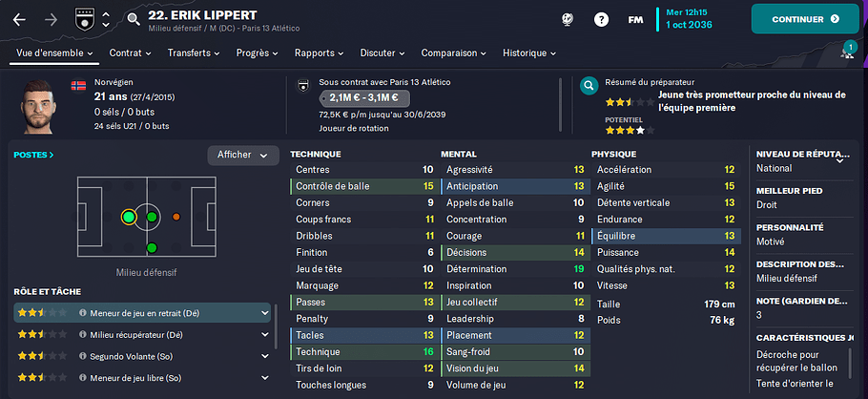The height and width of the screenshot is (399, 868).
Task: Open the Comparaison menu tab
Action: tap(453, 53)
